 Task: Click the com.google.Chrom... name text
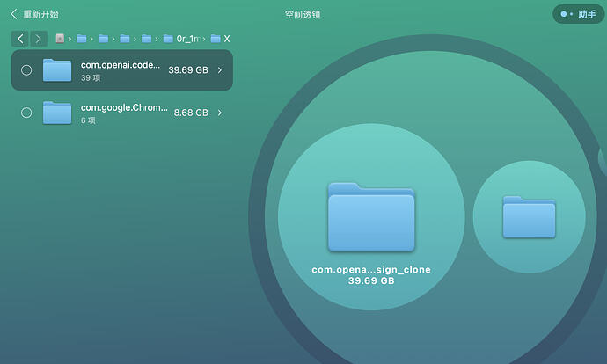click(124, 107)
